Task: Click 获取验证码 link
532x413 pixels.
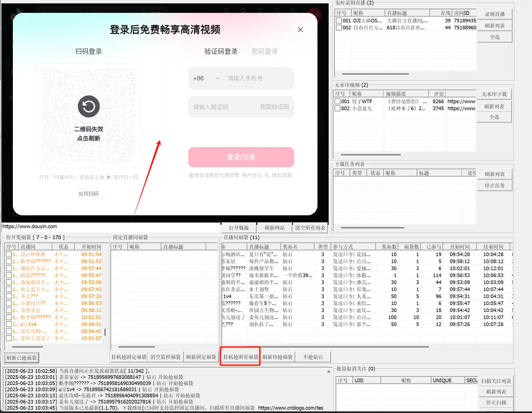Action: pos(274,107)
